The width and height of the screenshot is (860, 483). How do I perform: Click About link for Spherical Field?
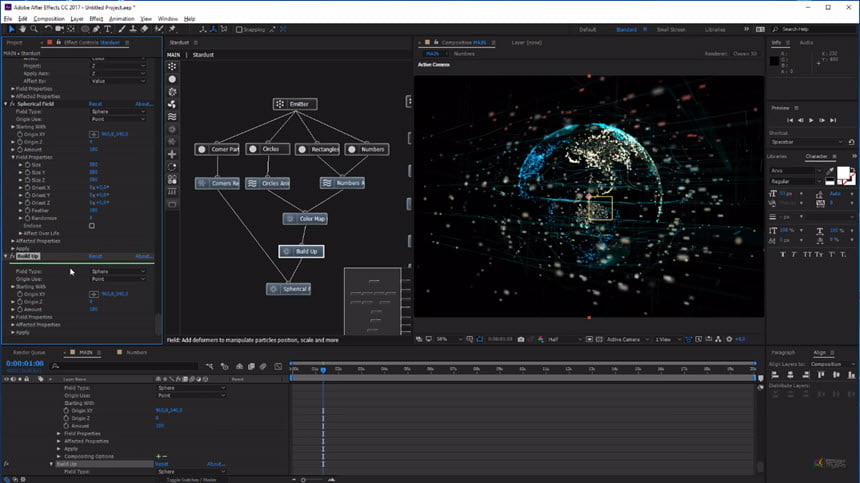point(144,104)
